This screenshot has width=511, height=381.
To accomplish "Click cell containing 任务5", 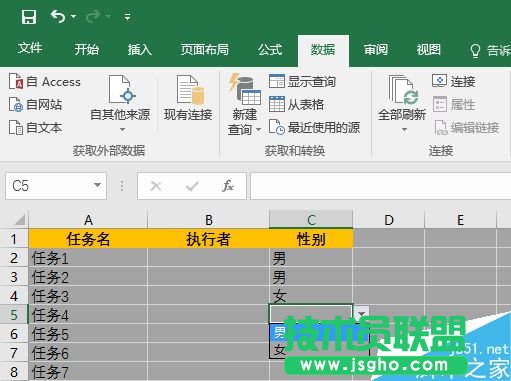I will pos(88,334).
